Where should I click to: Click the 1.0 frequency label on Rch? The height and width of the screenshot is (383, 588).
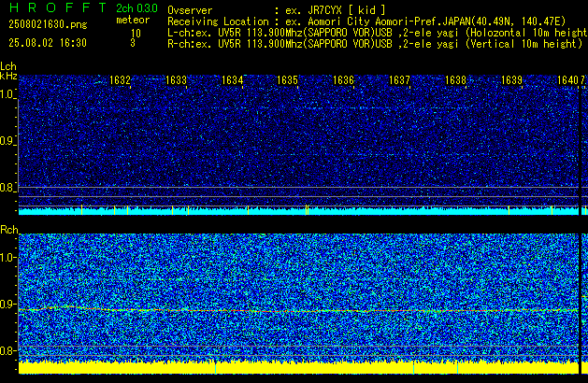8,258
